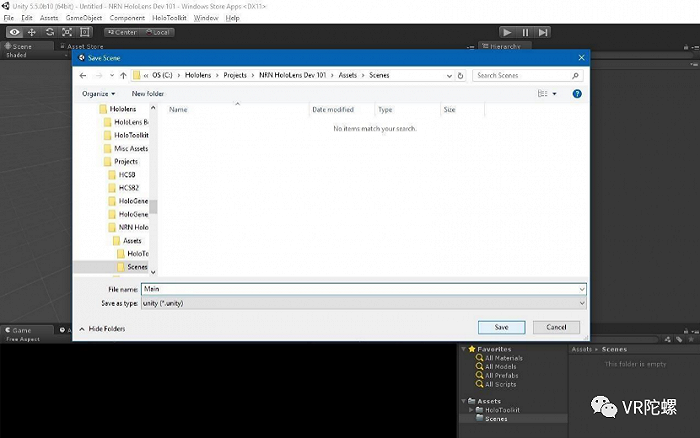Select the Move tool in Unity toolbar

point(32,32)
